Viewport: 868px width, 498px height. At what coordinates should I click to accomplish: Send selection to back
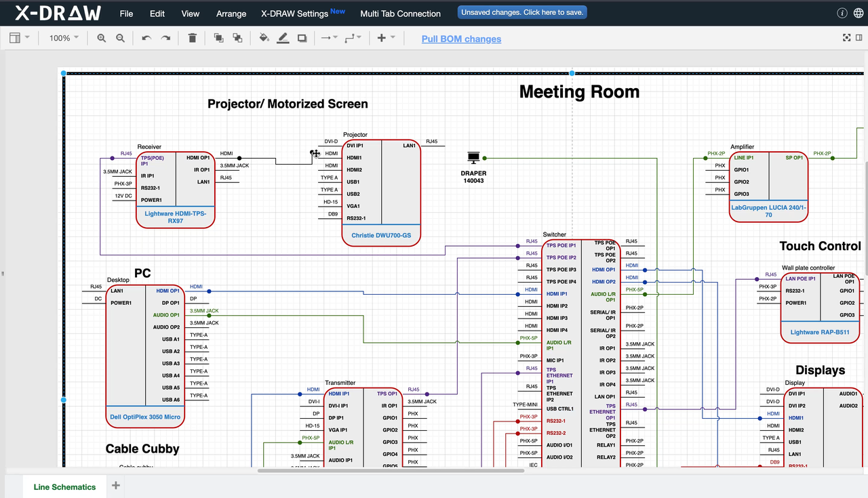(x=237, y=39)
